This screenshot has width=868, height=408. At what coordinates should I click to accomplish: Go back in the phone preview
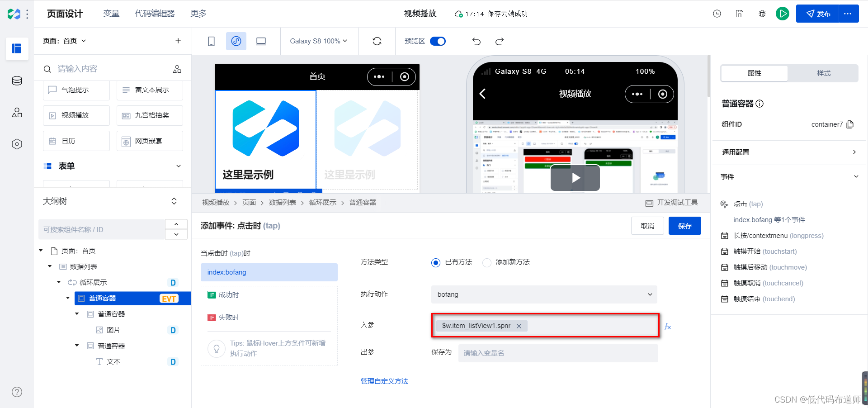click(x=482, y=94)
